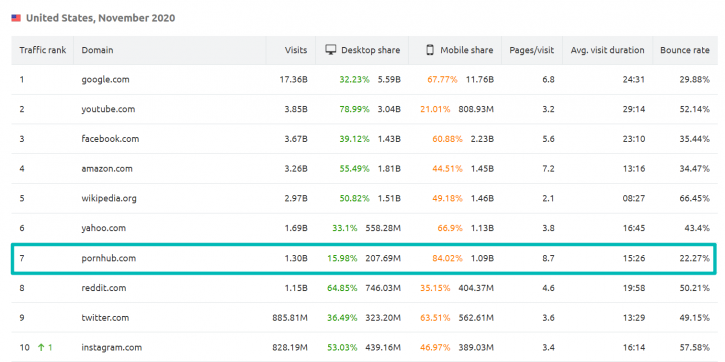Open the amazon.com domain entry
This screenshot has width=725, height=362.
click(107, 168)
